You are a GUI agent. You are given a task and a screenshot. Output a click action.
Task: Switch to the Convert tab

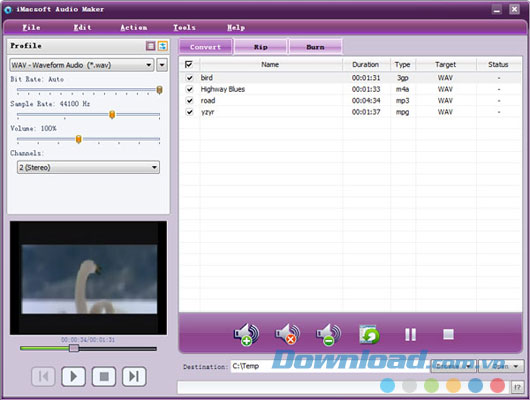[206, 47]
